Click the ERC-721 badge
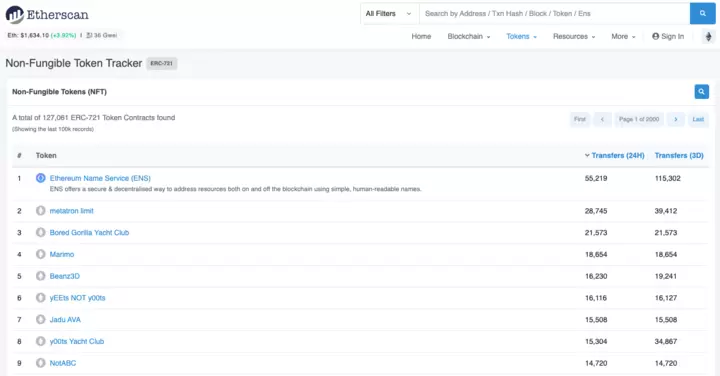Viewport: 720px width, 376px height. click(162, 63)
